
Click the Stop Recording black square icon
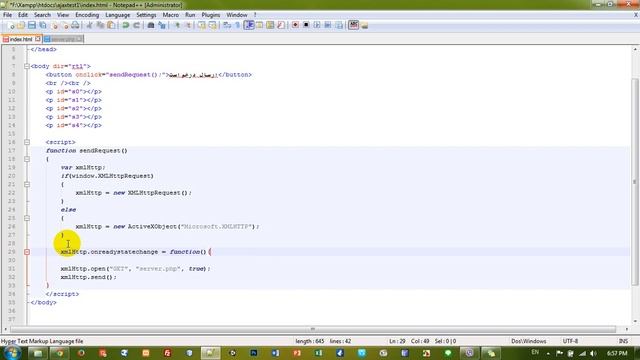[306, 25]
